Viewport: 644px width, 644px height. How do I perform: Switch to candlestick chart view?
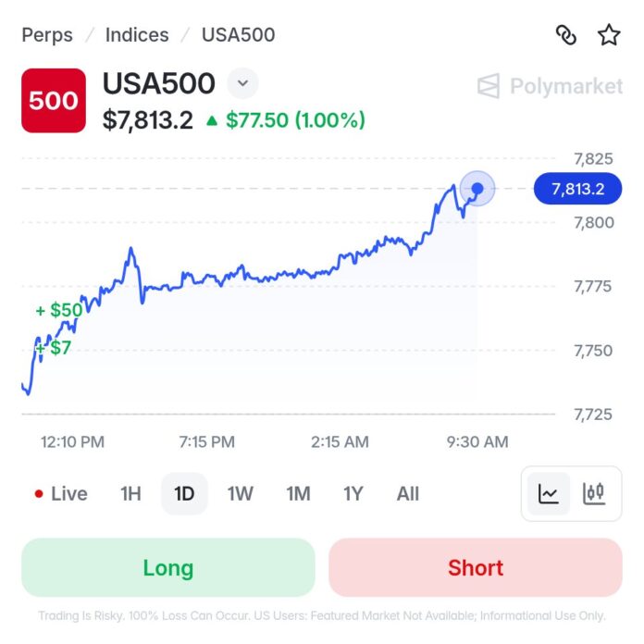tap(593, 493)
